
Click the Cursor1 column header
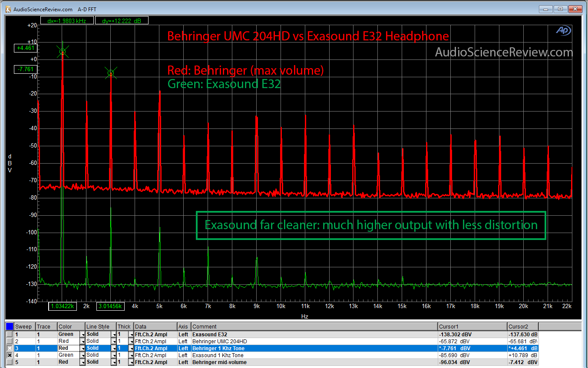coord(472,327)
